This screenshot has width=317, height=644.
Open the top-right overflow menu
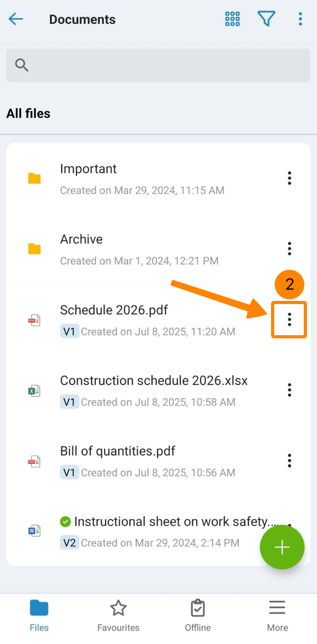300,20
